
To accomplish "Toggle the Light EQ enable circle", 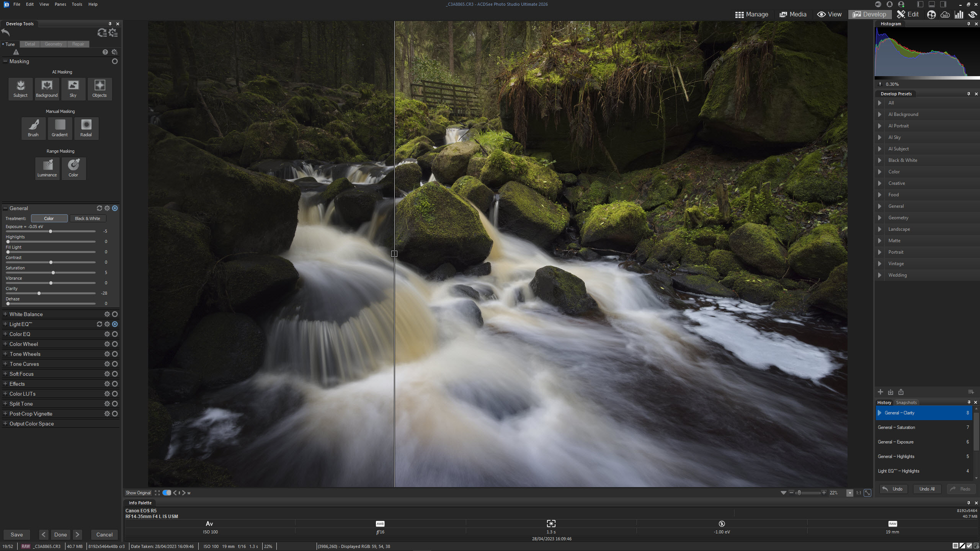I will tap(115, 324).
